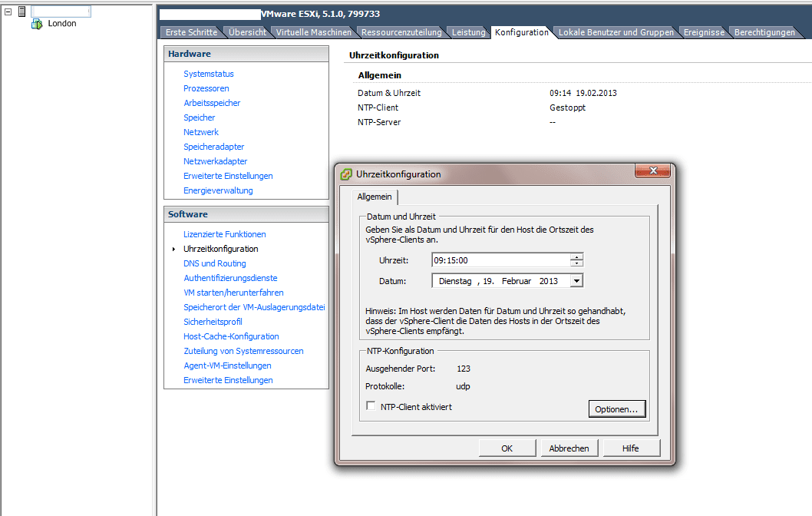Open Authentifizierungsdienste link
This screenshot has width=812, height=516.
tap(230, 278)
